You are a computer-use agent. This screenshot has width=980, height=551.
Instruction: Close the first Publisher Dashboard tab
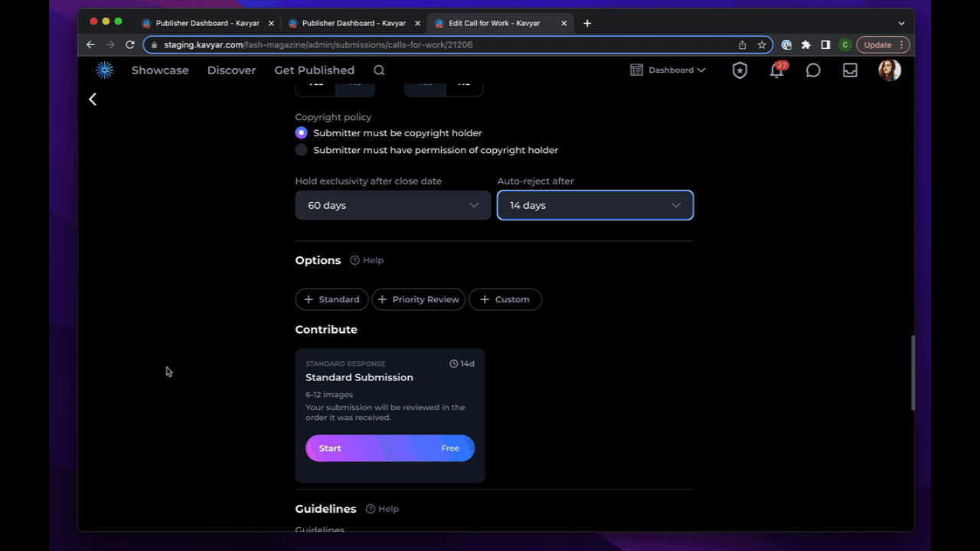point(271,23)
